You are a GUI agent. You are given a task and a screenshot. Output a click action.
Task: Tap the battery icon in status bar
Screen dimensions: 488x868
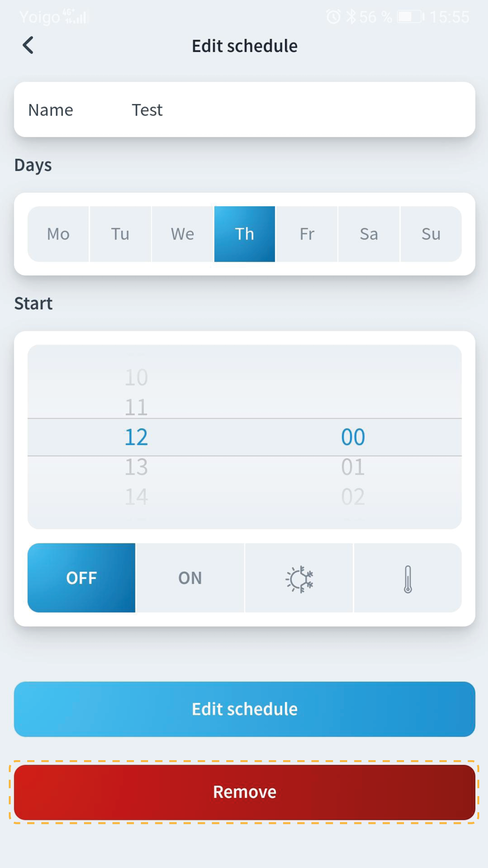tap(410, 17)
